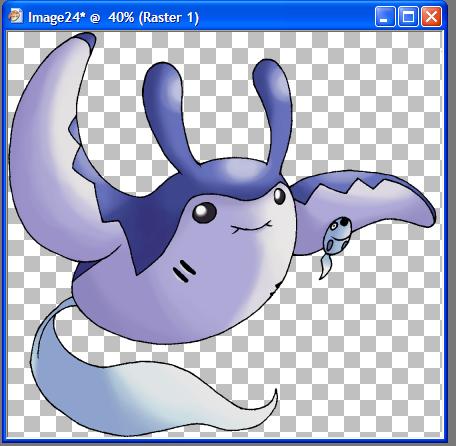Close the Image24 window
Screen dimensions: 456x446
pyautogui.click(x=431, y=16)
